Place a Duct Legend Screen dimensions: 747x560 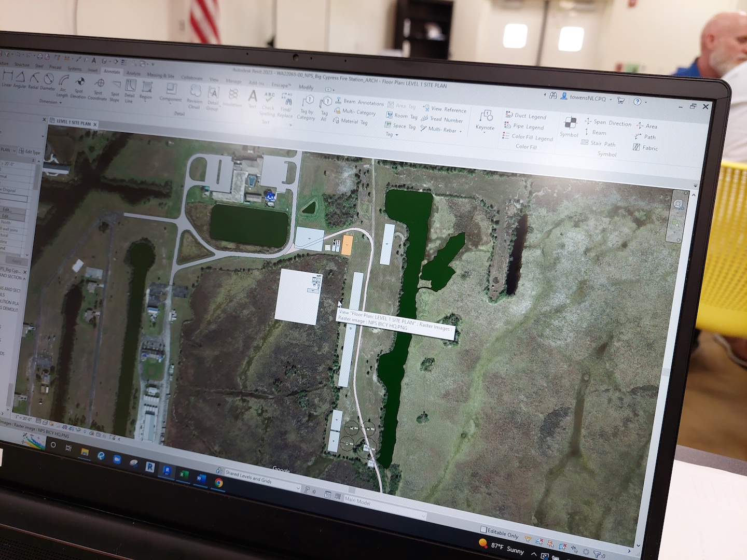[526, 116]
